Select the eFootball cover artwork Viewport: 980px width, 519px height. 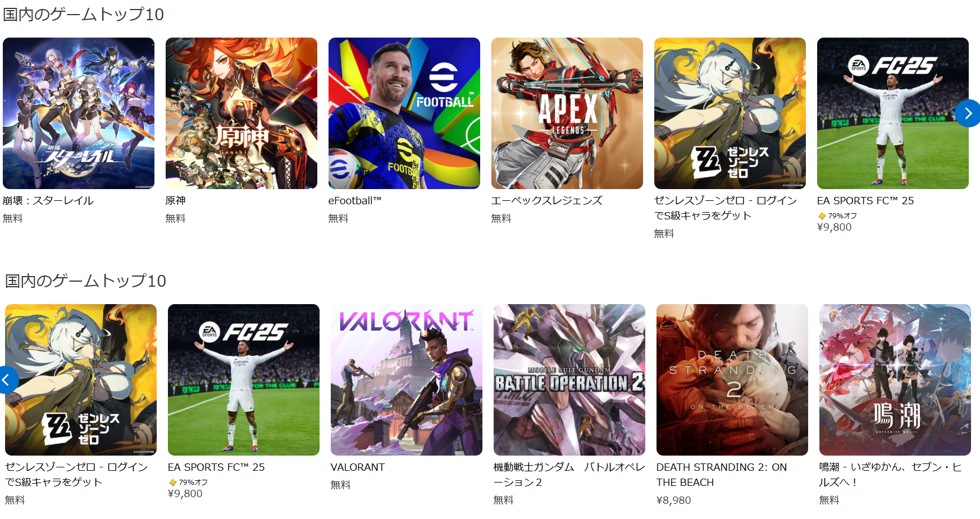point(404,113)
